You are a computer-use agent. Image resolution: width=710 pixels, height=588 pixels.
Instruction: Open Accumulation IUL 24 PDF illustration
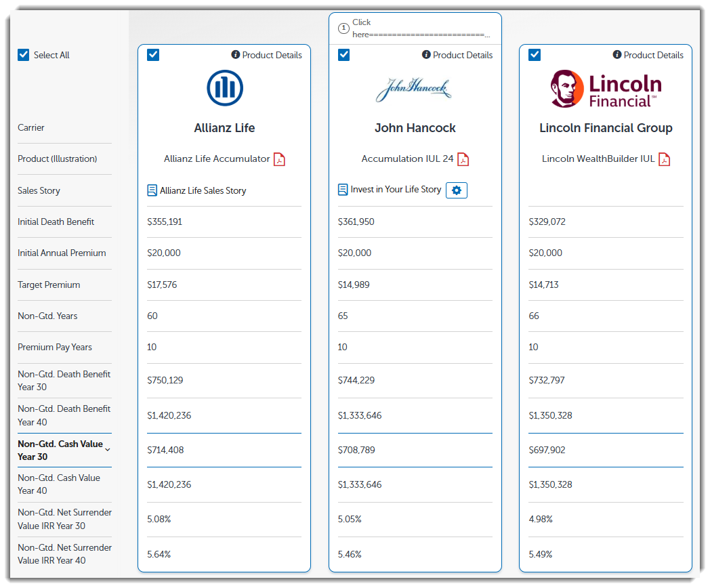pos(463,159)
